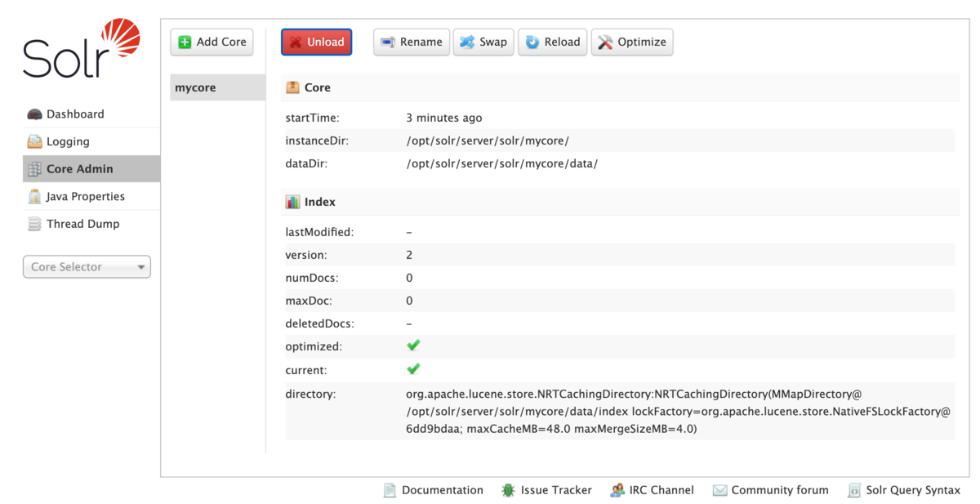Viewport: 980px width, 504px height.
Task: Open the Solr Query Syntax link
Action: click(x=904, y=490)
